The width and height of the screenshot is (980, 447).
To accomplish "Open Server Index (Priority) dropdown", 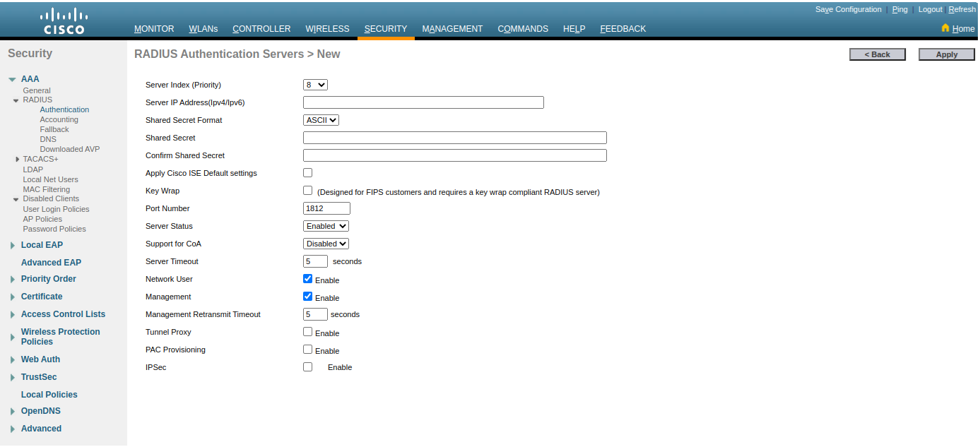I will pos(315,85).
